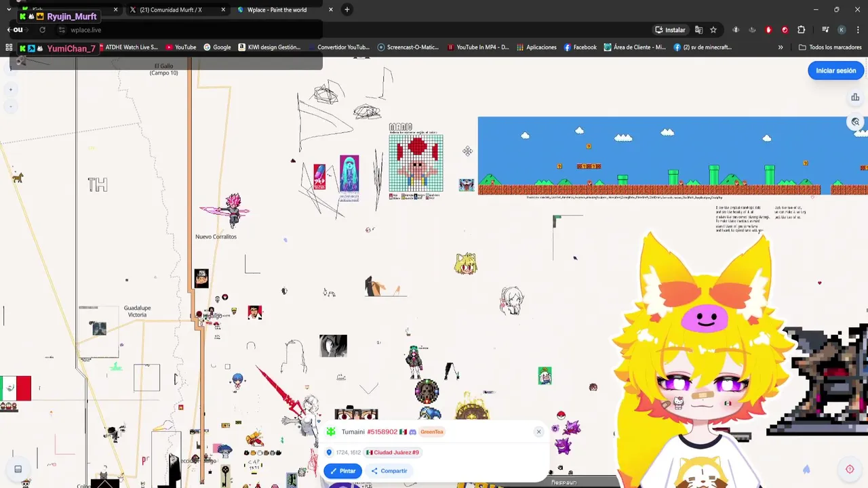Click the Super Mario Bros level artwork
Screen dimensions: 868x488
pos(673,156)
